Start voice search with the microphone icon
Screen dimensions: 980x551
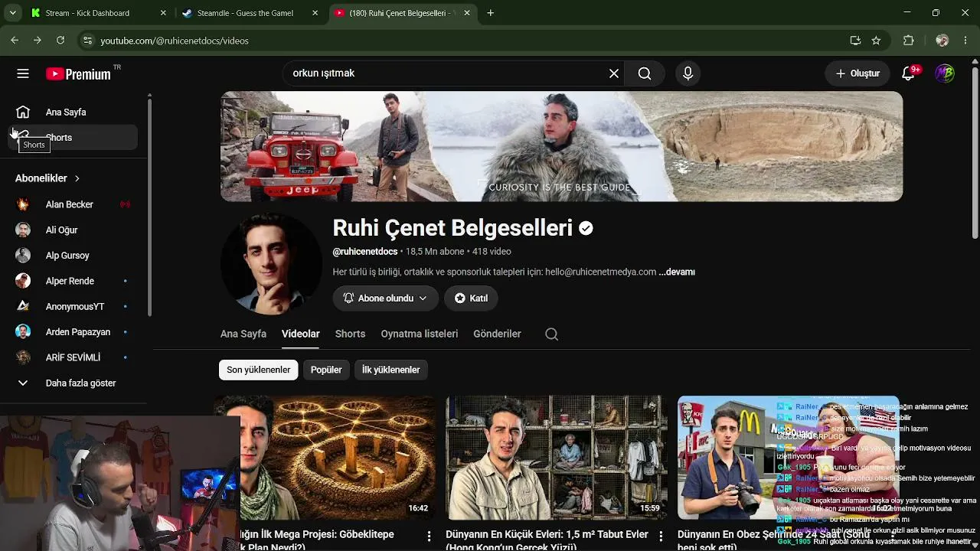click(688, 73)
